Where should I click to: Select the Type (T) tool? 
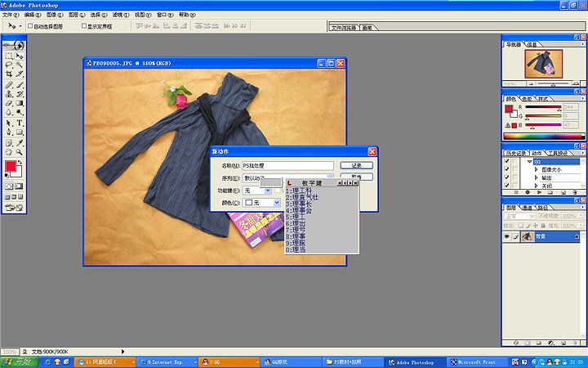click(19, 123)
